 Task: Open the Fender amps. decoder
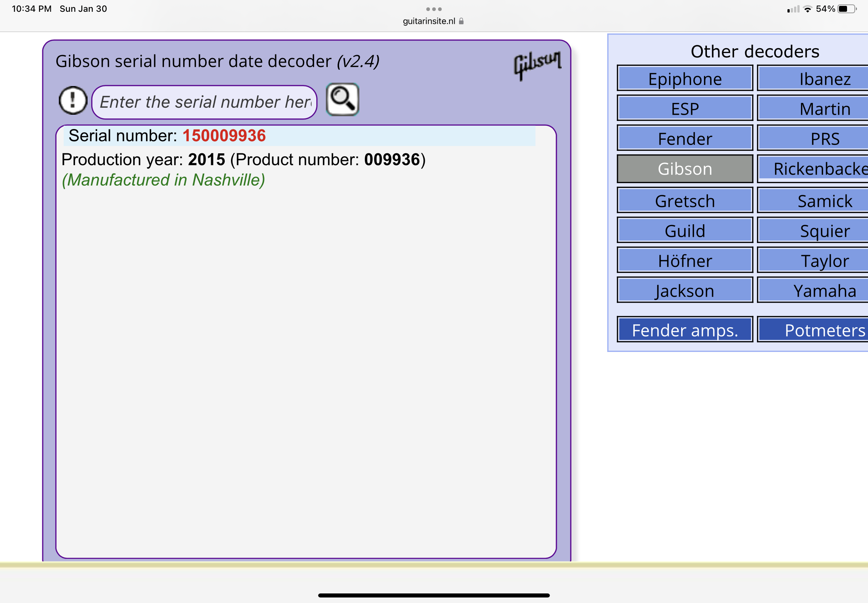(685, 329)
